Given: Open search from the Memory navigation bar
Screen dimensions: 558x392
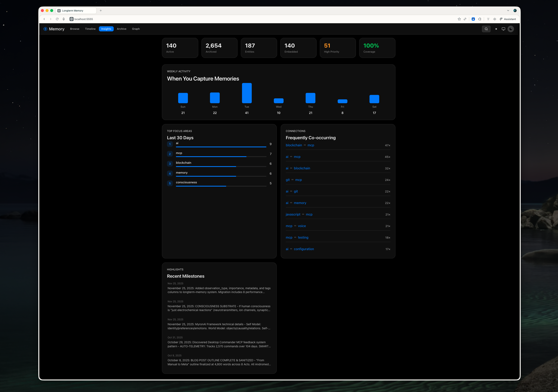Looking at the screenshot, I should pyautogui.click(x=486, y=29).
